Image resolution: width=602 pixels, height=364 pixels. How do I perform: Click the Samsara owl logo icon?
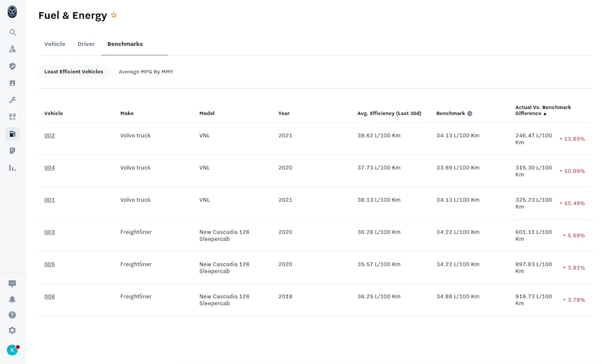point(12,12)
